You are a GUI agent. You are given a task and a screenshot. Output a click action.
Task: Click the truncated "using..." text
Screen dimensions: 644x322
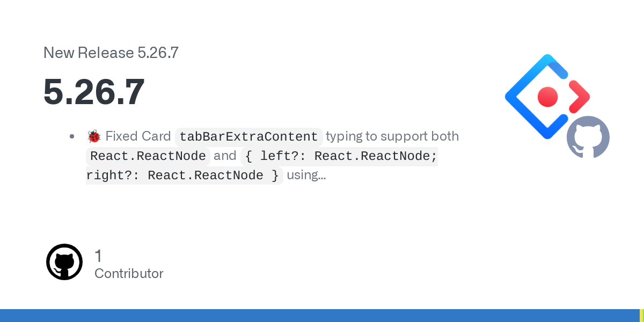[306, 175]
